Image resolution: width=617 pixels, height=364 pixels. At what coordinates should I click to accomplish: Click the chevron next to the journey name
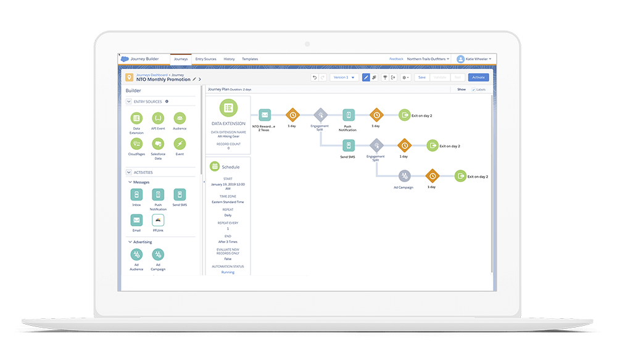pos(200,80)
